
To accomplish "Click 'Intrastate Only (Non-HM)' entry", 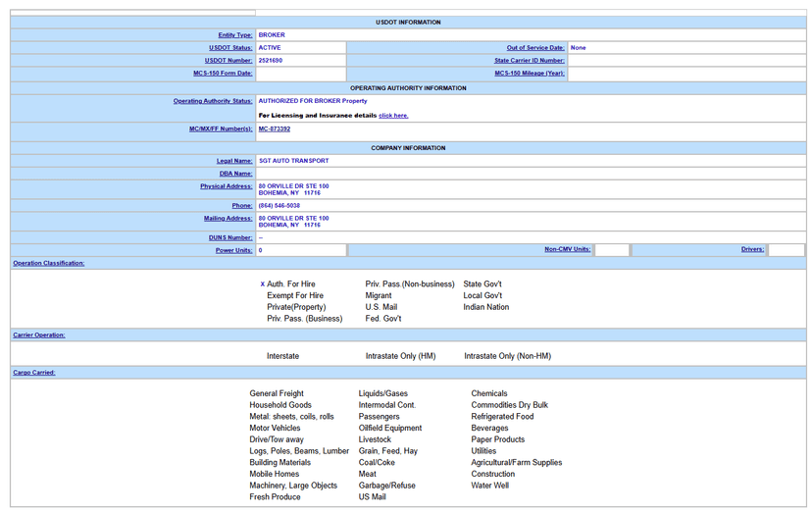I will point(508,356).
